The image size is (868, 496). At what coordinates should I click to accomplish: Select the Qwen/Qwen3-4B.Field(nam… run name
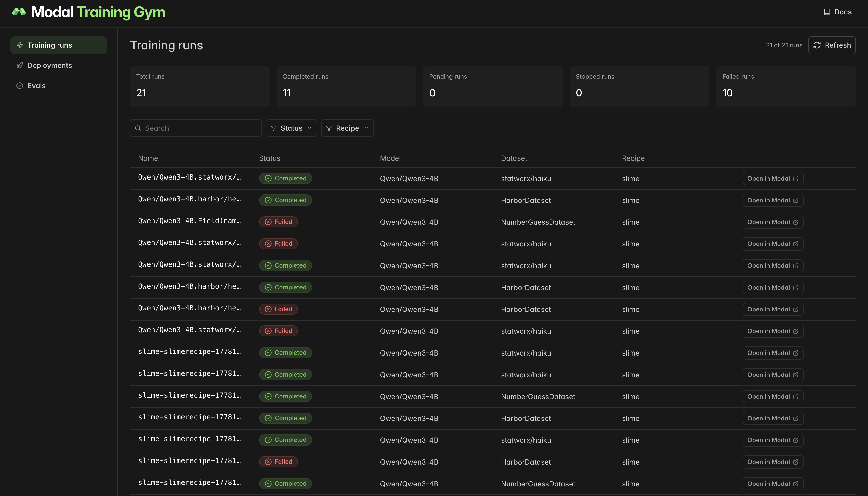[x=189, y=221]
